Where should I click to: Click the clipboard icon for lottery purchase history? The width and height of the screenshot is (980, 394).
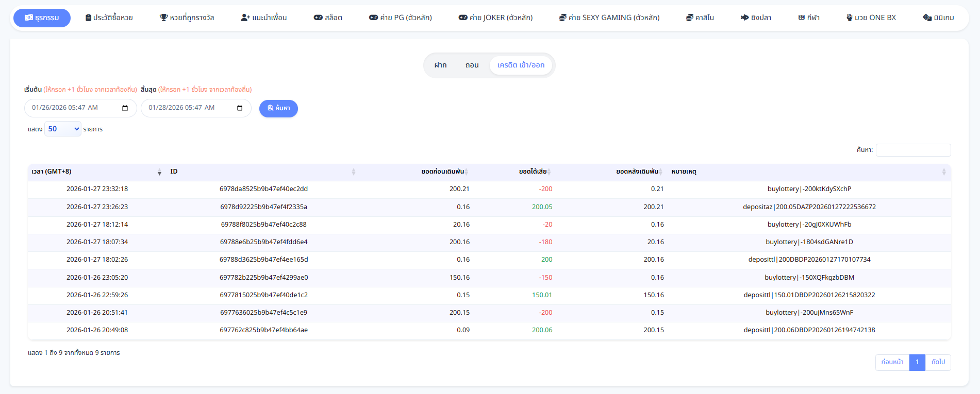click(88, 18)
